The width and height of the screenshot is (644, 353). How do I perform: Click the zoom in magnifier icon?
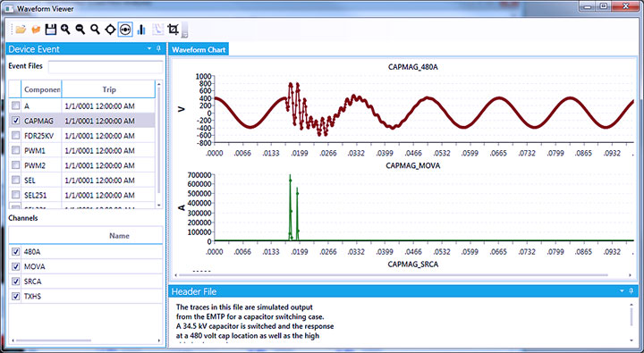coord(65,29)
